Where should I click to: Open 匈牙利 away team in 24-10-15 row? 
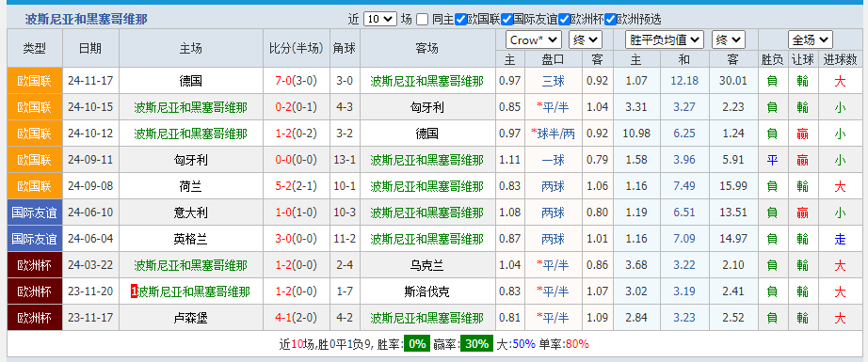click(x=426, y=107)
